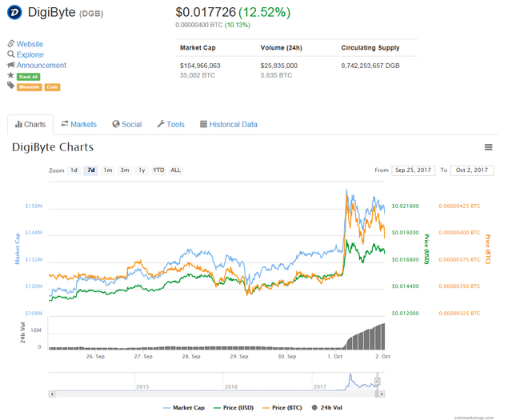Toggle Price (USD) series in legend
Screen dimensions: 512x420
234,407
